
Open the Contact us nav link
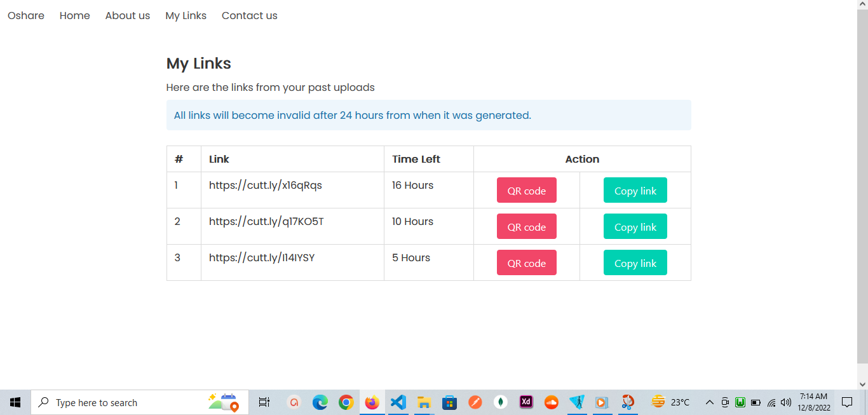[x=250, y=15]
